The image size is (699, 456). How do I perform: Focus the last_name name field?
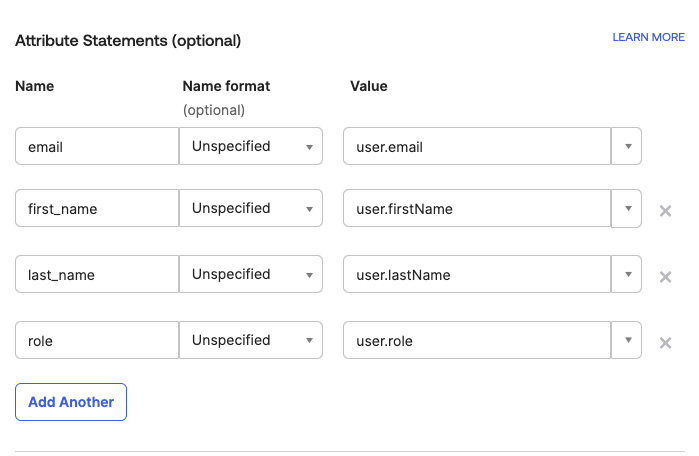click(x=97, y=274)
